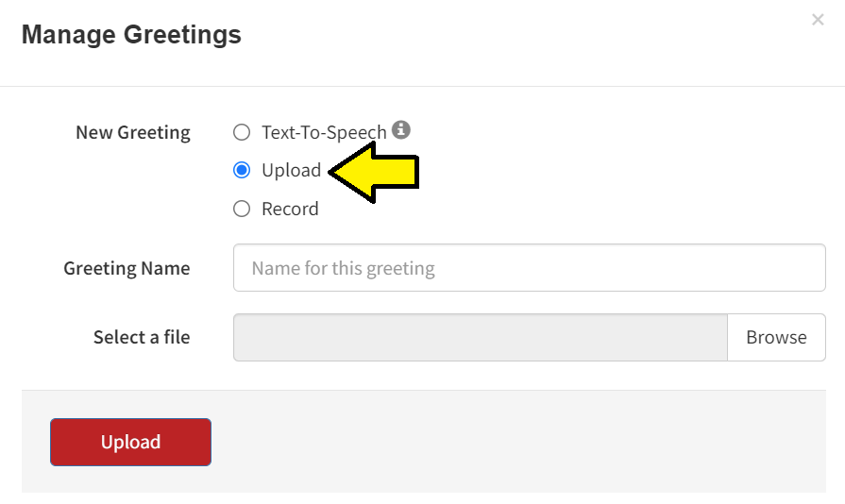Click the info icon beside Text-To-Speech
Screen dimensions: 845x504
(401, 129)
